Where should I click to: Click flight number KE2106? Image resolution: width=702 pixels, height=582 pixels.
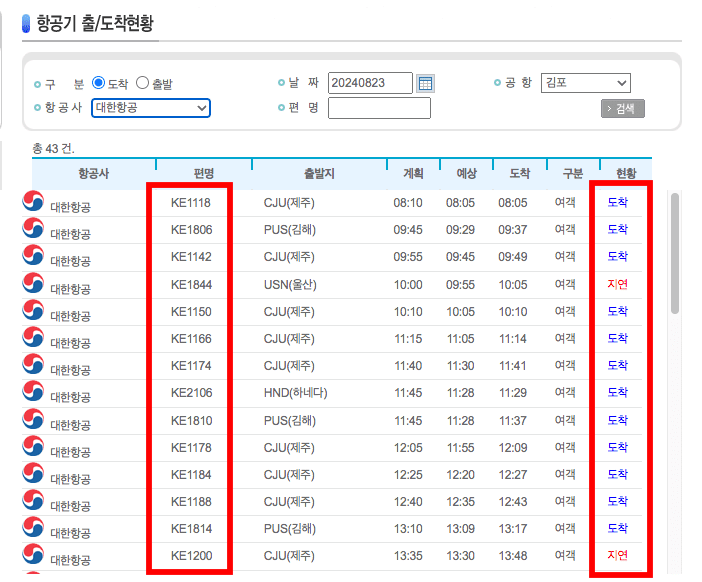tap(192, 393)
